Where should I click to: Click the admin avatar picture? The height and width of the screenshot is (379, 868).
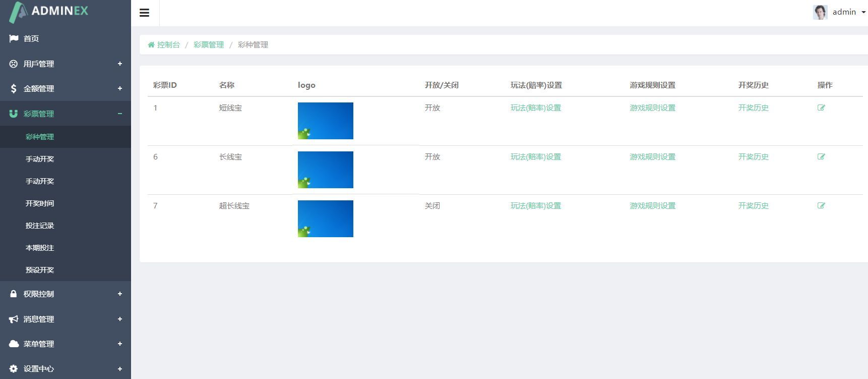click(x=820, y=12)
